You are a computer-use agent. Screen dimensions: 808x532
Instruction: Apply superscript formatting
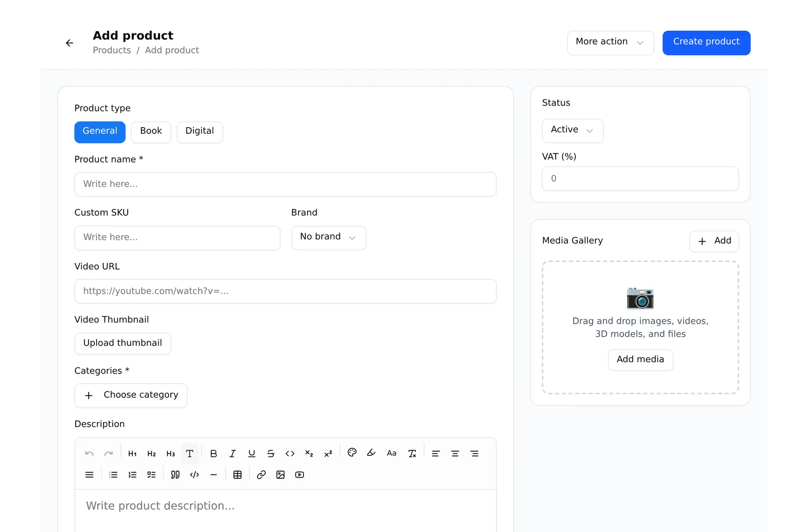click(x=328, y=454)
